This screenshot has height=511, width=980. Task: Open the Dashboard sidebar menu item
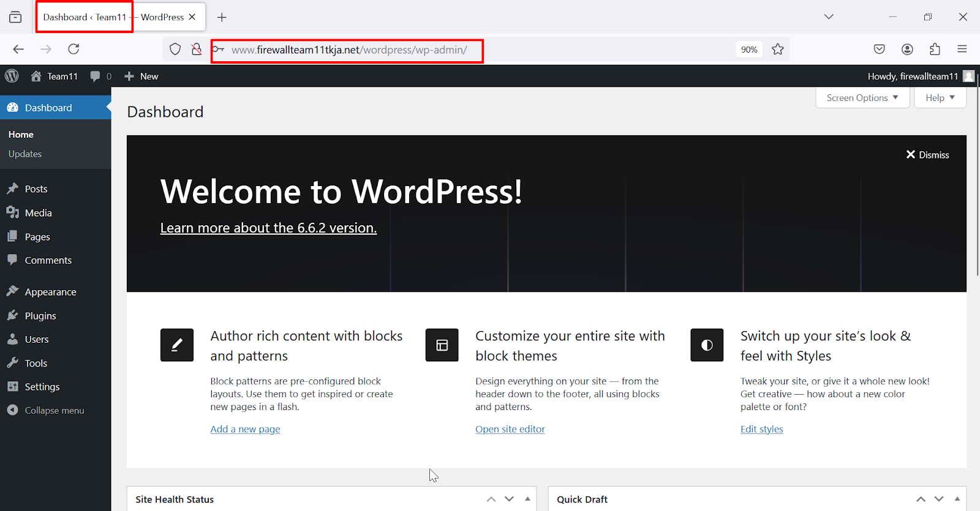55,108
